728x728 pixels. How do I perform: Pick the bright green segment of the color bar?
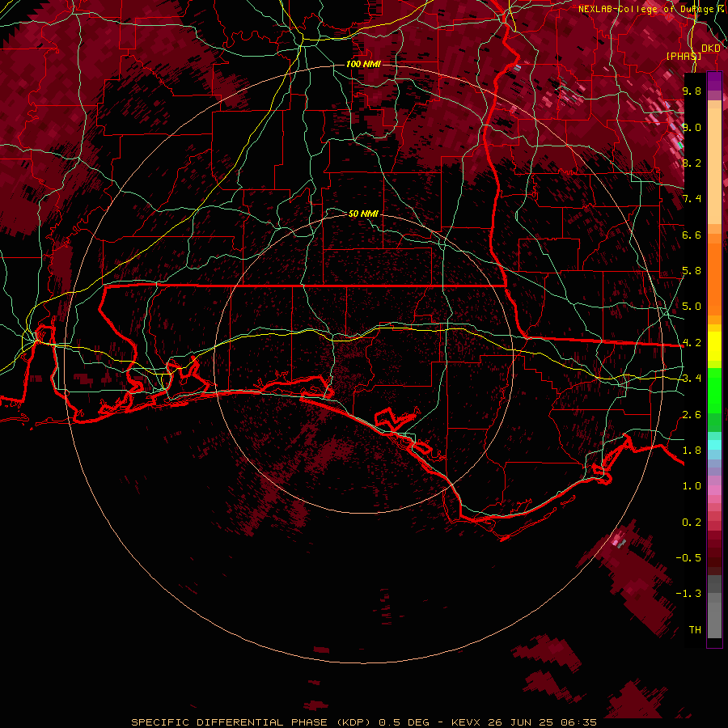(714, 391)
